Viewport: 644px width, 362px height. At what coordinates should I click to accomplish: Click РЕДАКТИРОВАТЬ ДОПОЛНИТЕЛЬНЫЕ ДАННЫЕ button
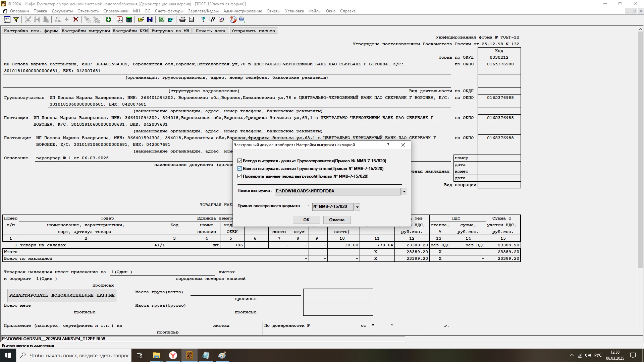click(62, 296)
